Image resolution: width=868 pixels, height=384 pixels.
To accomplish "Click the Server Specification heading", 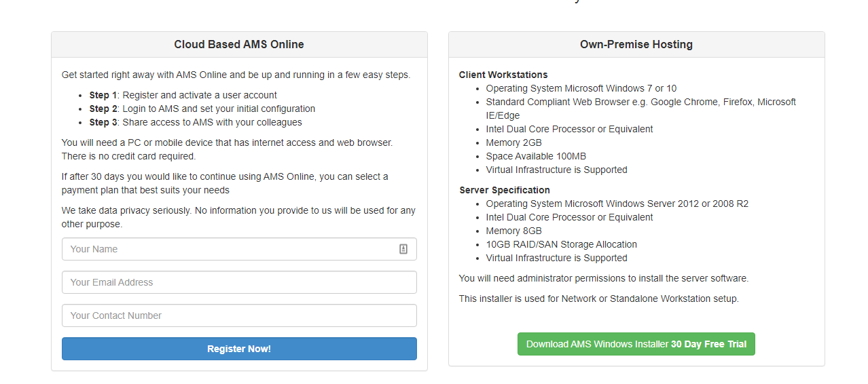I will pos(505,190).
